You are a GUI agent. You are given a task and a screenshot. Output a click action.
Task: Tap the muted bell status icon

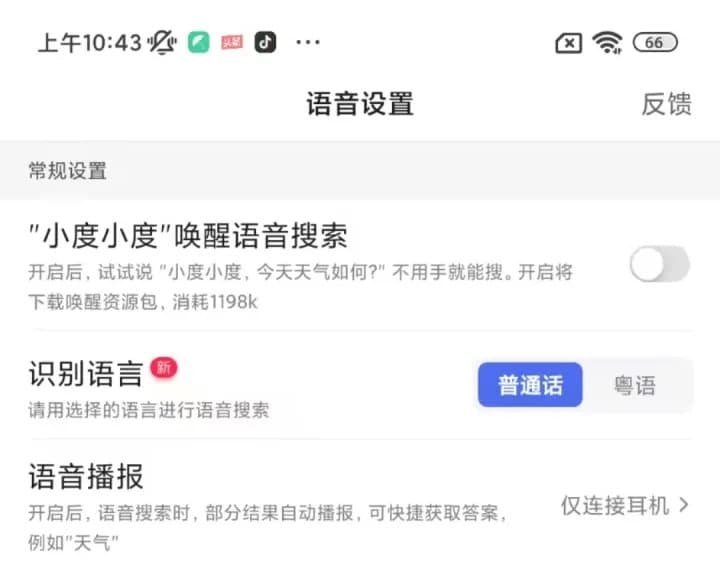pos(162,42)
